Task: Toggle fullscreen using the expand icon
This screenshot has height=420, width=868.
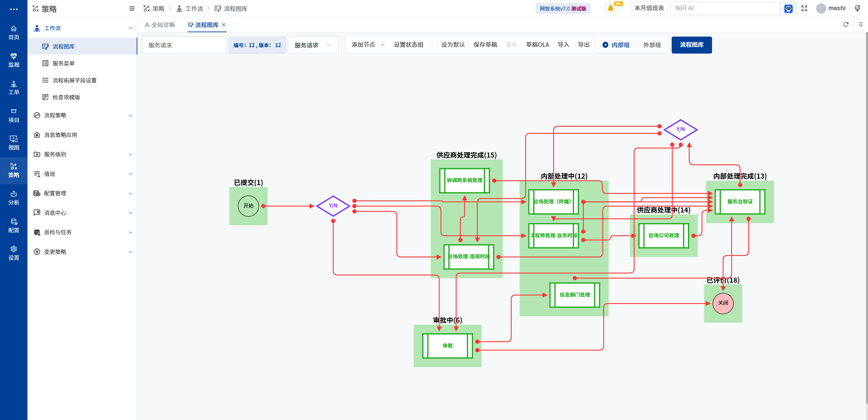Action: coord(804,8)
